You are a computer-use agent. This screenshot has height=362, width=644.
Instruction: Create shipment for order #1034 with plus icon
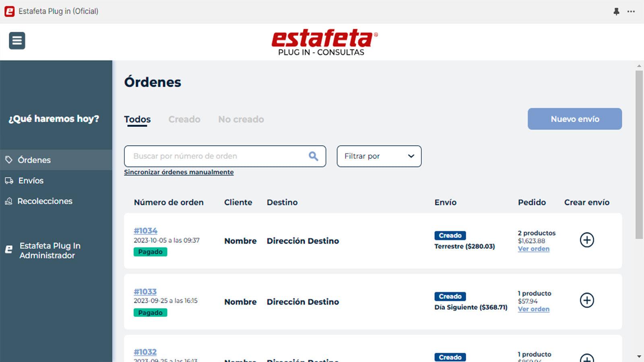(587, 240)
